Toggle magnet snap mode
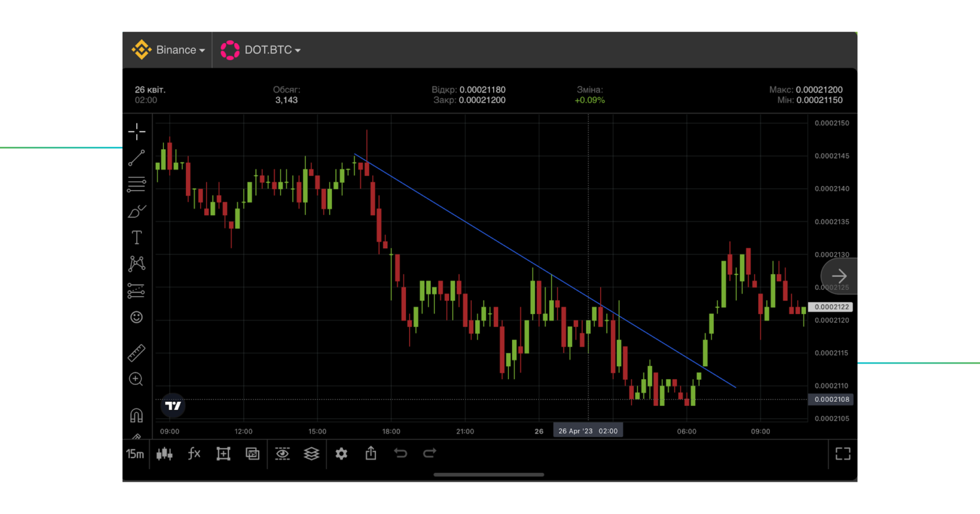 (136, 416)
